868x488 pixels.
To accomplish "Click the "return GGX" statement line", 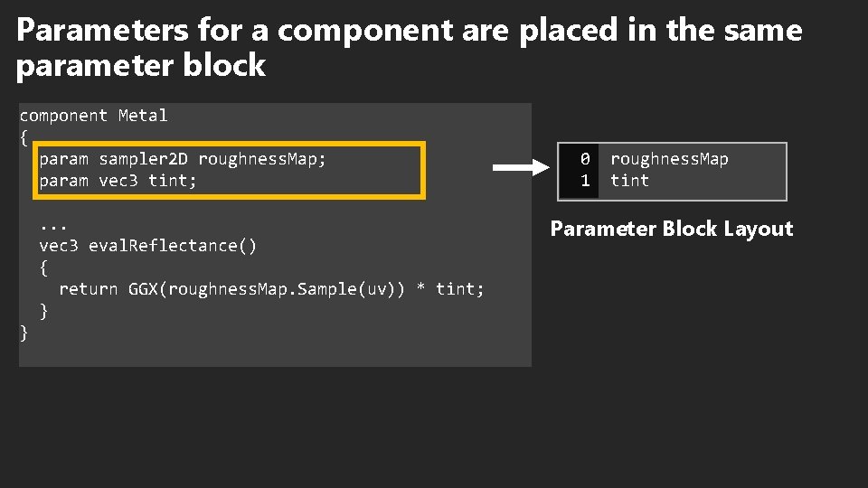I will point(271,289).
